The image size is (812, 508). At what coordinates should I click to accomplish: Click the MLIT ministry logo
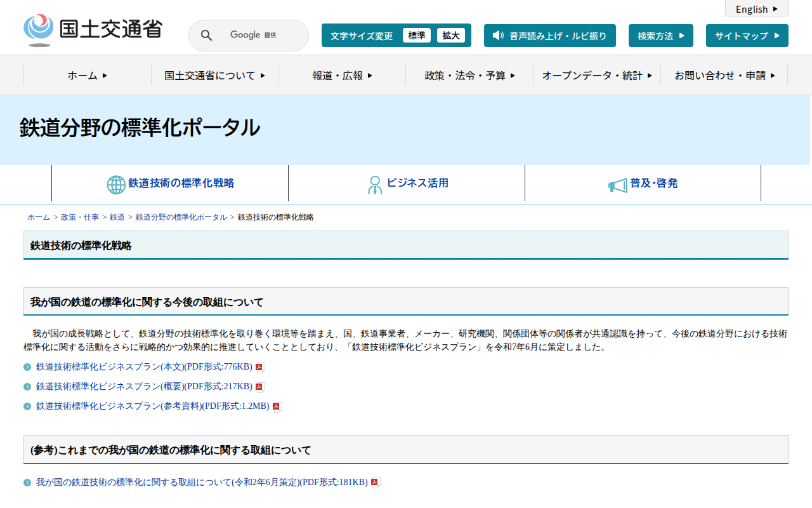pos(93,30)
